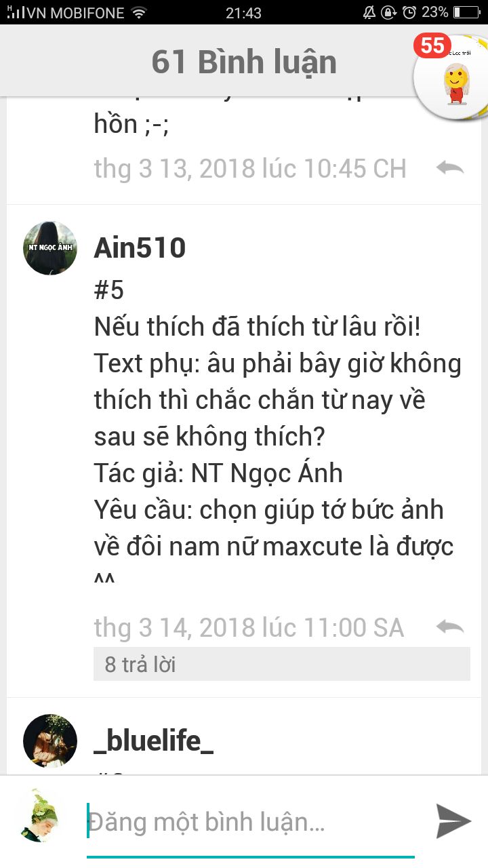Tap the 61 Bình luận header title

click(244, 62)
